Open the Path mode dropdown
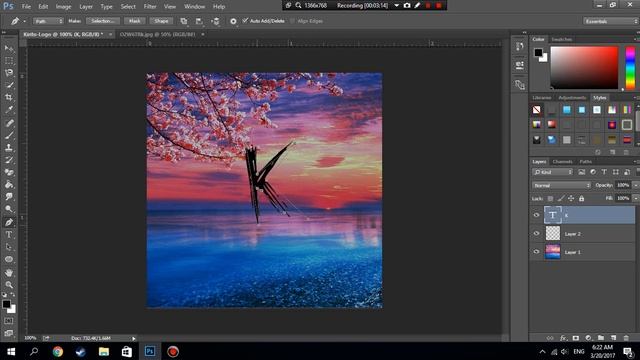The width and height of the screenshot is (640, 360). click(x=48, y=21)
